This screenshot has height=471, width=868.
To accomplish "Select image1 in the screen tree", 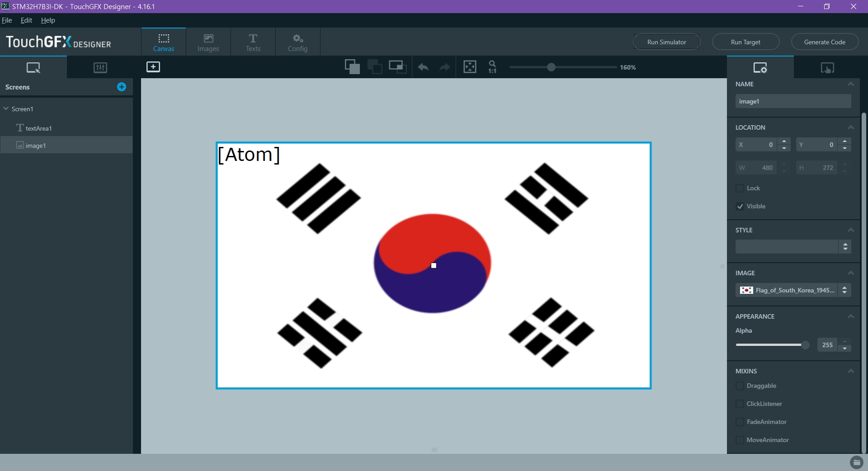I will click(x=66, y=145).
